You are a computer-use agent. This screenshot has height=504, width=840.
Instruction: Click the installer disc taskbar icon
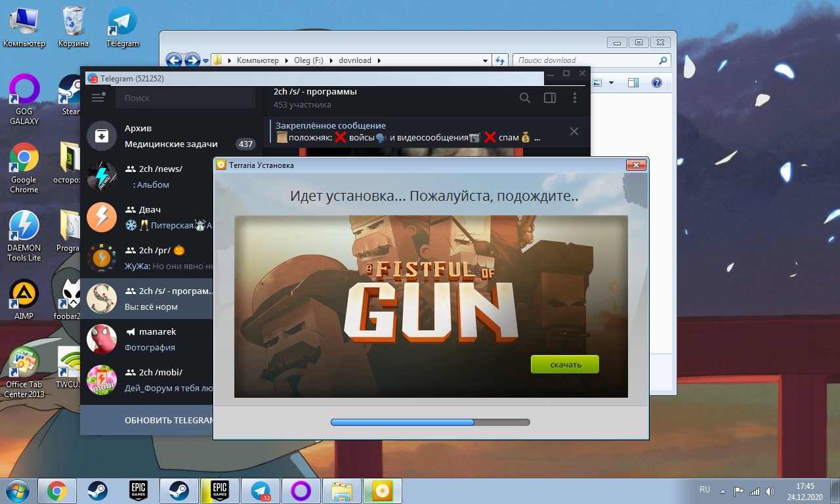(383, 491)
